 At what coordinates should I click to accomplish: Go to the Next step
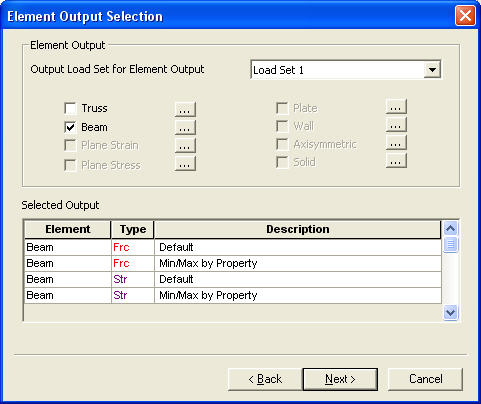pyautogui.click(x=340, y=379)
